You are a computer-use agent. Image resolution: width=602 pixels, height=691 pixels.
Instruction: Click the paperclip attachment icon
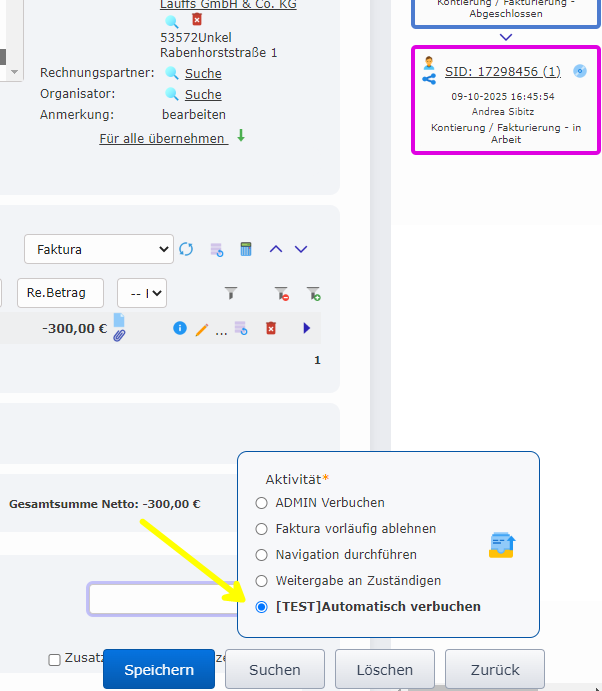point(118,335)
